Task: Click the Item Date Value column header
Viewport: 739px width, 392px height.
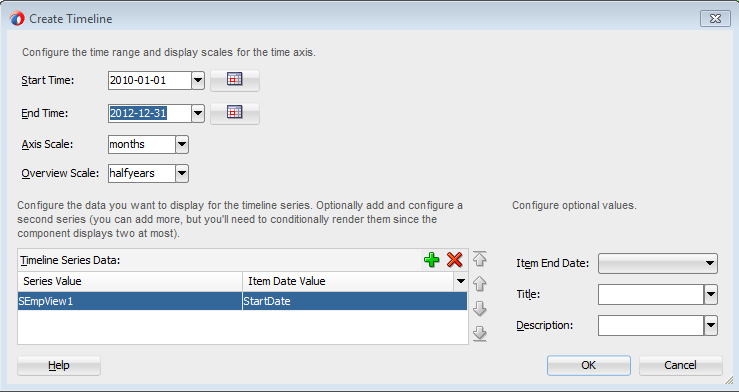Action: [349, 282]
